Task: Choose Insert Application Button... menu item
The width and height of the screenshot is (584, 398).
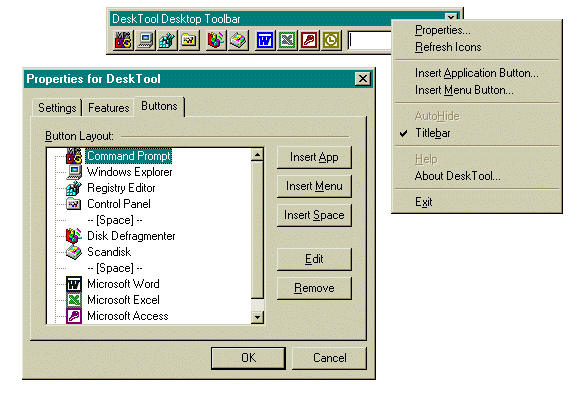Action: [x=477, y=73]
